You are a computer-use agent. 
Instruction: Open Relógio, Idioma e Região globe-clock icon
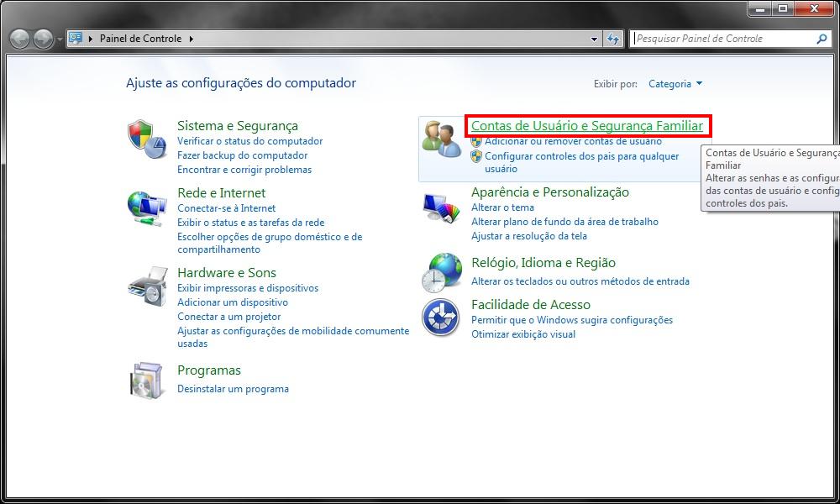pyautogui.click(x=442, y=273)
